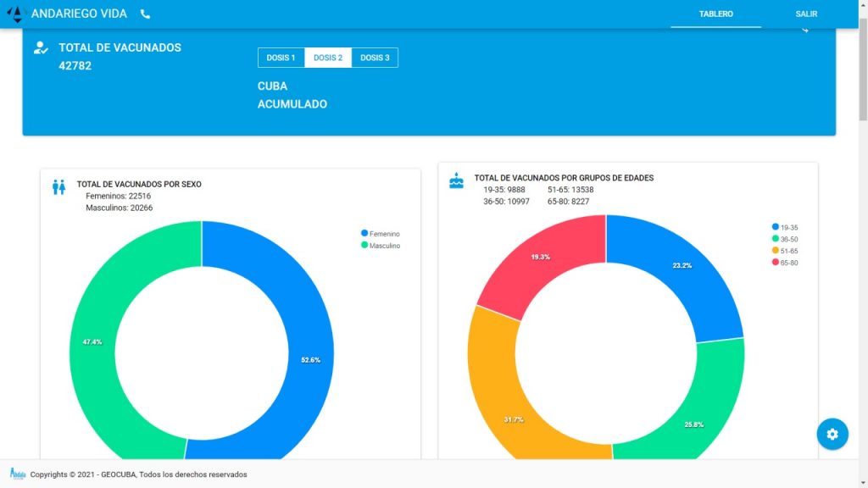This screenshot has width=868, height=488.
Task: Click the phone icon in header
Action: (x=145, y=14)
